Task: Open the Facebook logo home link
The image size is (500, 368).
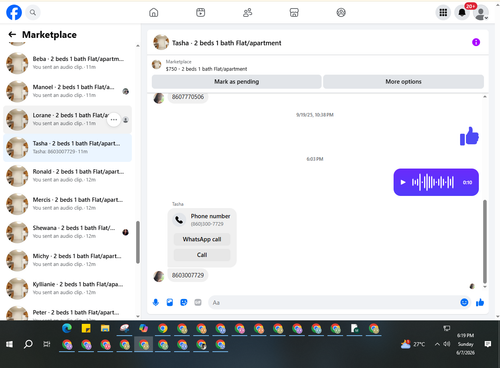Action: pyautogui.click(x=14, y=12)
